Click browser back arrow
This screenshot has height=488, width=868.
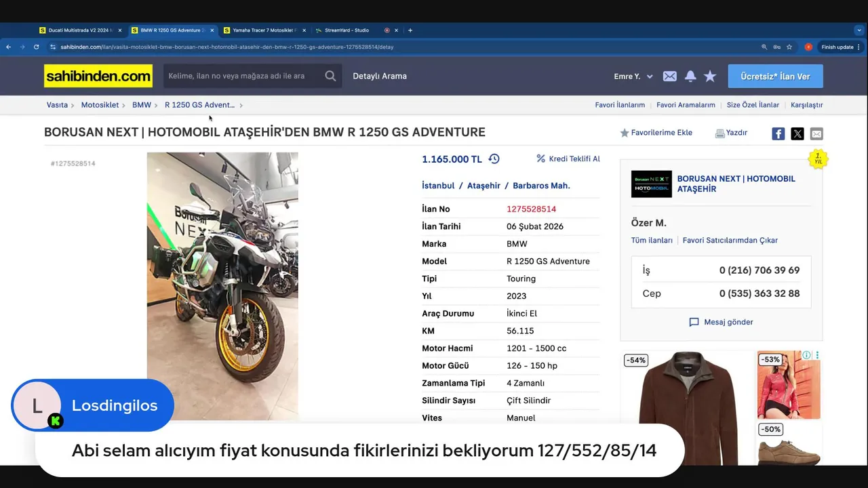8,47
